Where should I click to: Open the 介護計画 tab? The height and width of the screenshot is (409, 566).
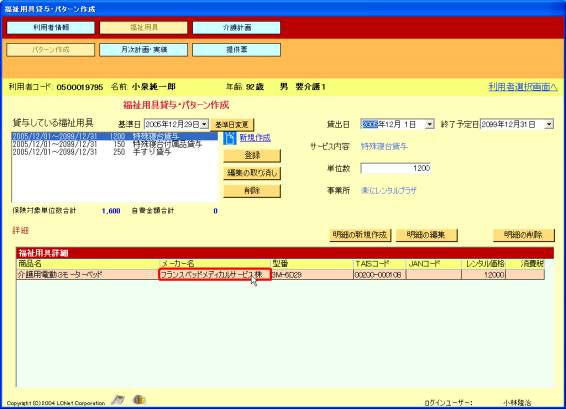point(236,28)
